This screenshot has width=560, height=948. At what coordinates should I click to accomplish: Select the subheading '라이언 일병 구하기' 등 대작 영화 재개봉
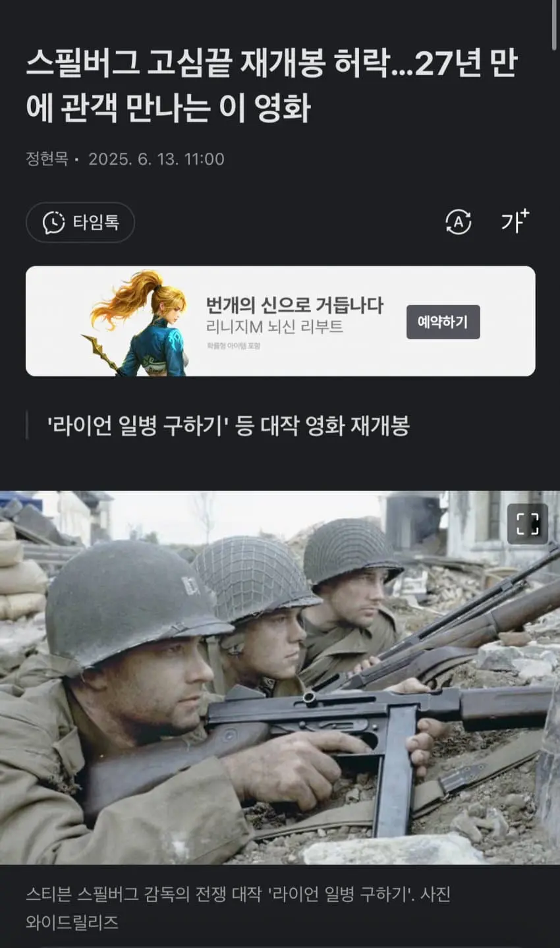[x=229, y=426]
